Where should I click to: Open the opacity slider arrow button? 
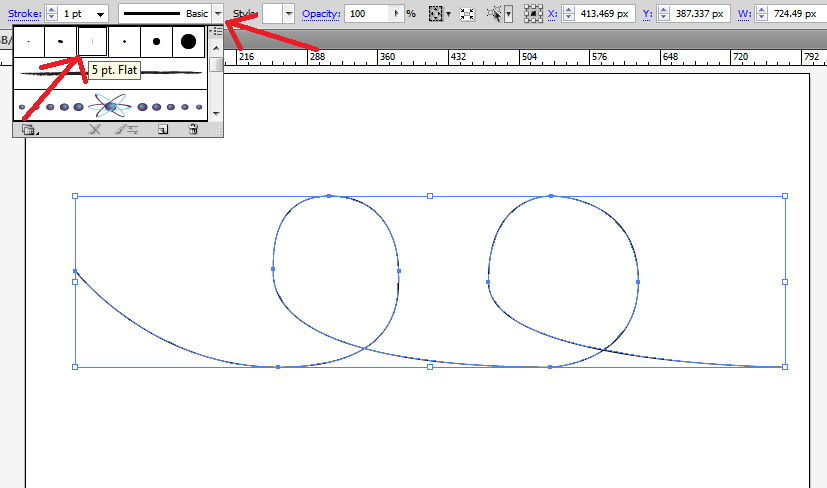[x=396, y=14]
